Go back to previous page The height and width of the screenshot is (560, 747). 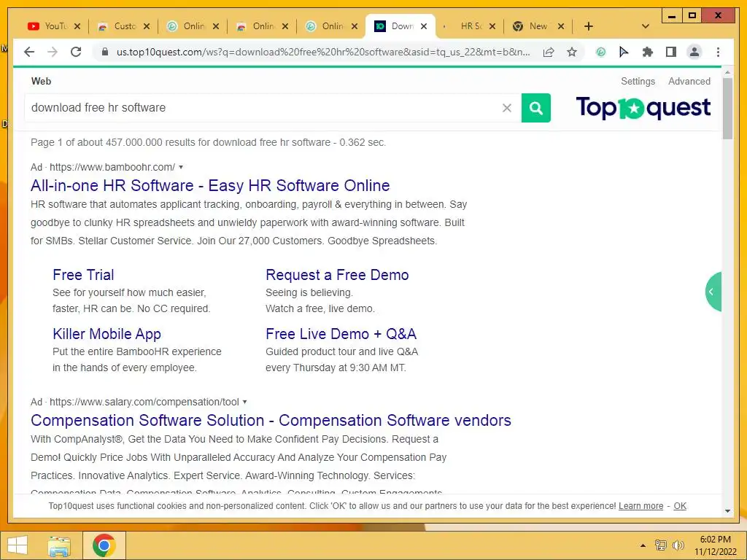29,52
